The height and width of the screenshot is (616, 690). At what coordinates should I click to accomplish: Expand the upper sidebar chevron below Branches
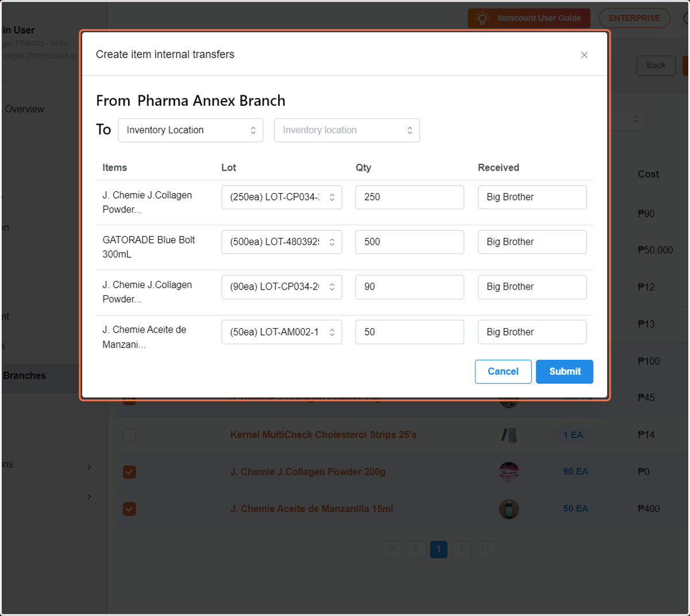89,467
